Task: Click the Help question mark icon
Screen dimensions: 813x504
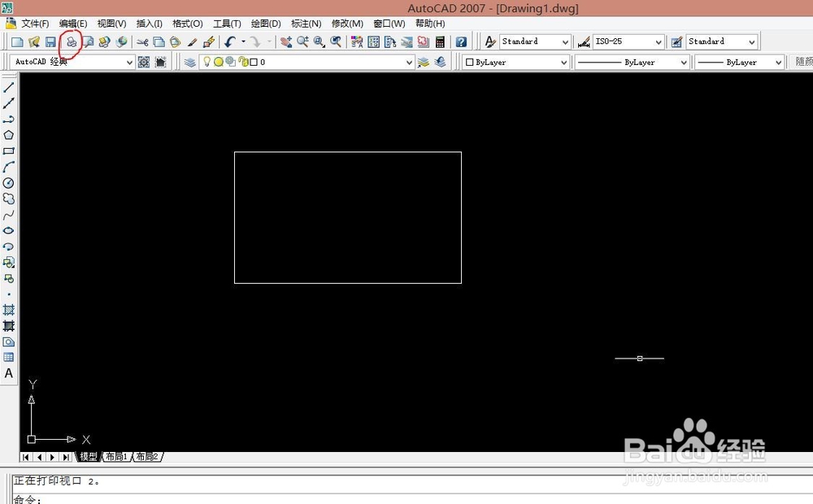Action: (x=461, y=42)
